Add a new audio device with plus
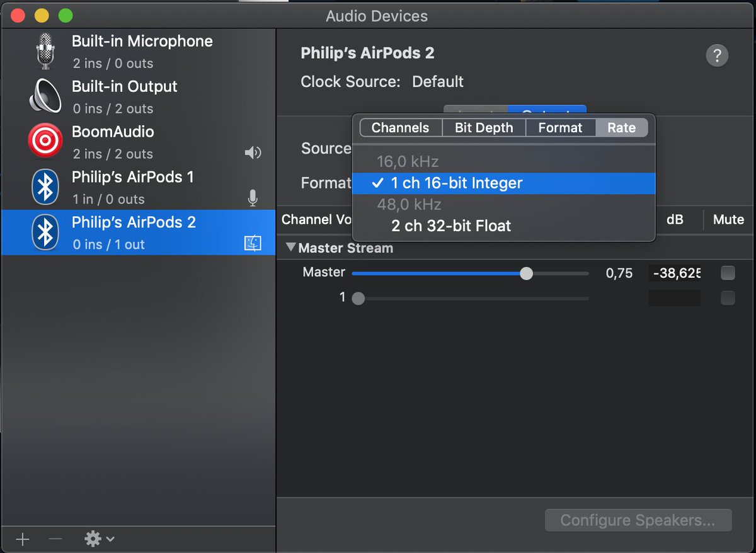Viewport: 756px width, 553px height. (23, 539)
